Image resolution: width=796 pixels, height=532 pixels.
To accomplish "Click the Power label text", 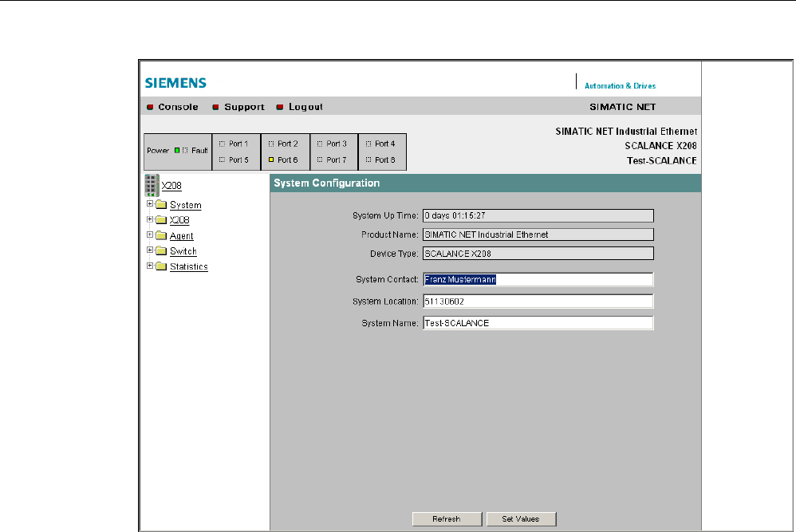I will point(158,150).
